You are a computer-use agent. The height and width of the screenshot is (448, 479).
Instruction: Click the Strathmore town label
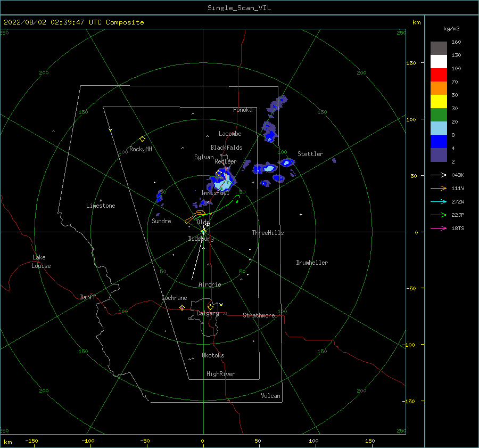(259, 315)
